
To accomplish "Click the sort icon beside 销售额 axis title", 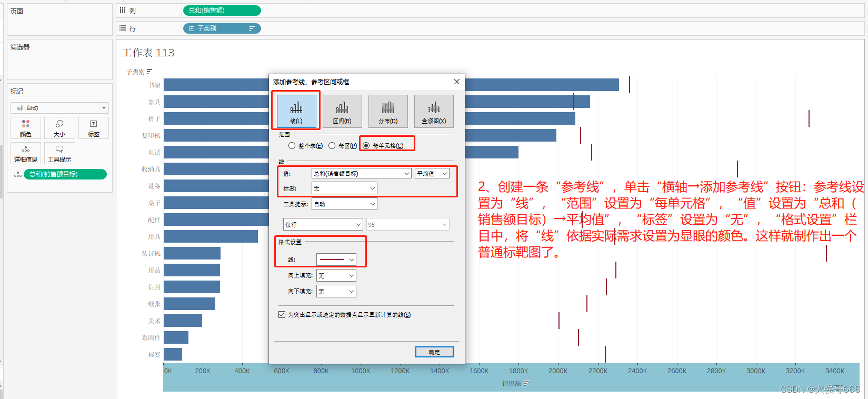I will [526, 383].
